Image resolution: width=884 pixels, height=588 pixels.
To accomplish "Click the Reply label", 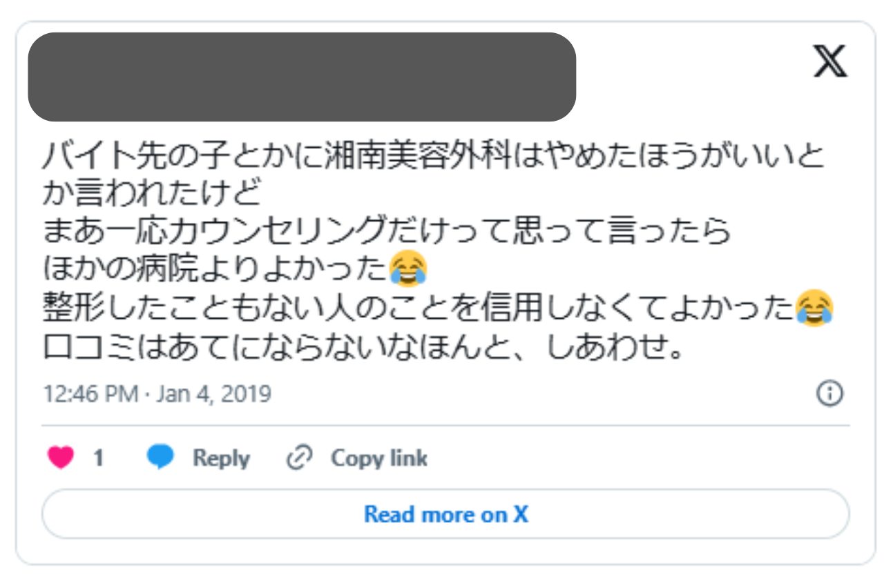I will pyautogui.click(x=221, y=458).
